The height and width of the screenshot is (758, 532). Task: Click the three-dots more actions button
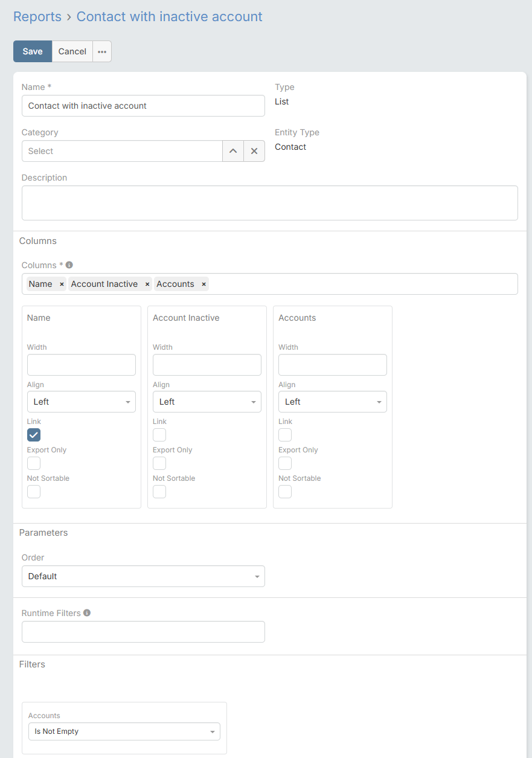coord(102,52)
